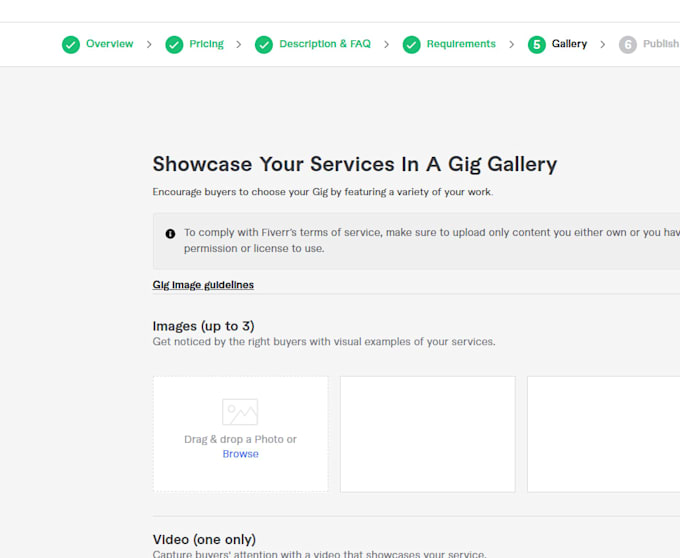Image resolution: width=680 pixels, height=558 pixels.
Task: Click the 'To comply with Fiverr's terms' notice text
Action: (432, 240)
